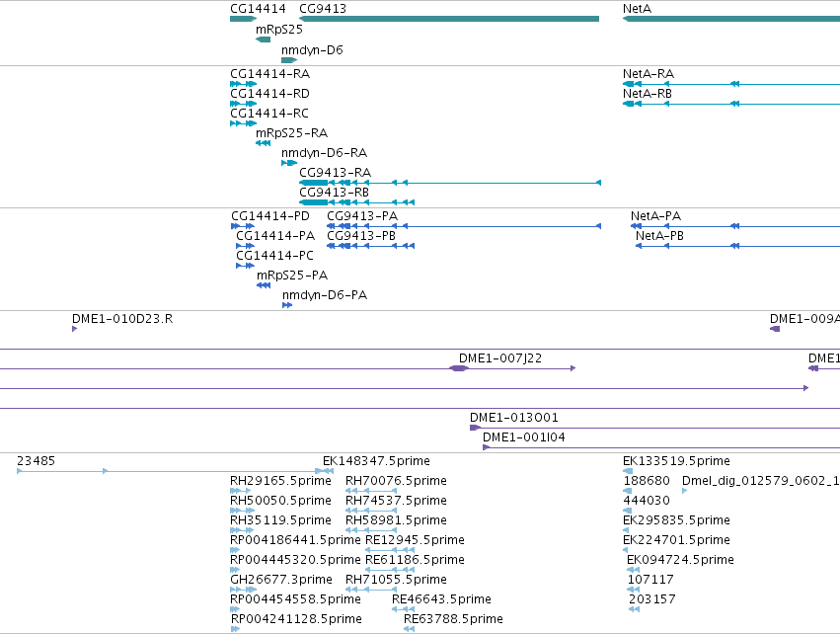Select RE63788.5prime feature
Screen dimensions: 840x634
coord(410,630)
